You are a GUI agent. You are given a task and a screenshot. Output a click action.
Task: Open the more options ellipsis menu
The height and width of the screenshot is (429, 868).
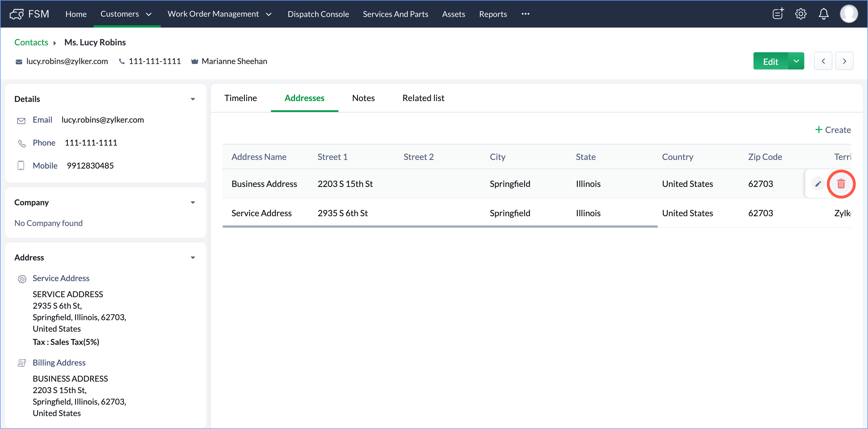[x=525, y=14]
